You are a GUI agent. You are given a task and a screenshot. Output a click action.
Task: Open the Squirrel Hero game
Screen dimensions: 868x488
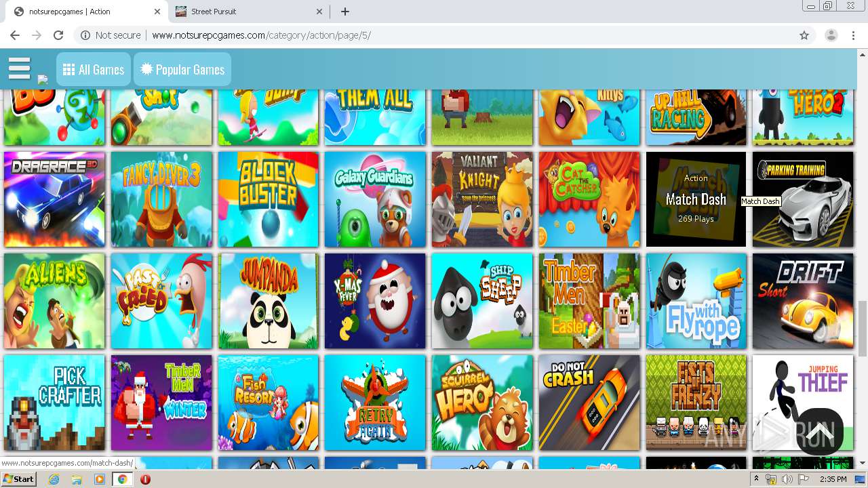point(482,403)
